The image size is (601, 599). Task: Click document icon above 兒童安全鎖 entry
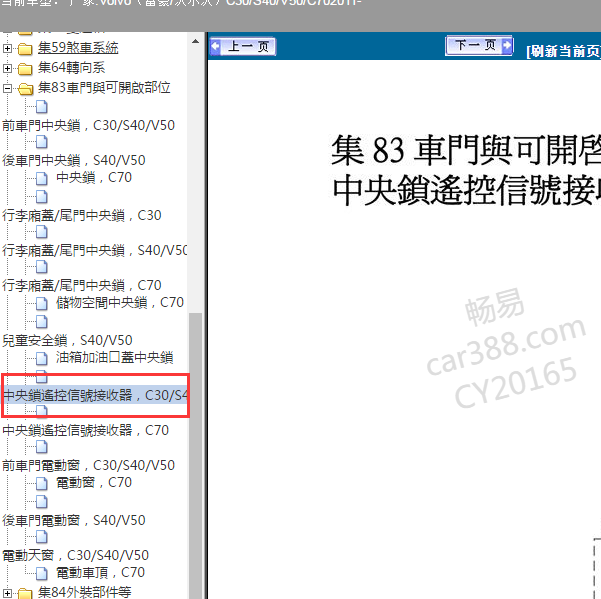pos(41,322)
